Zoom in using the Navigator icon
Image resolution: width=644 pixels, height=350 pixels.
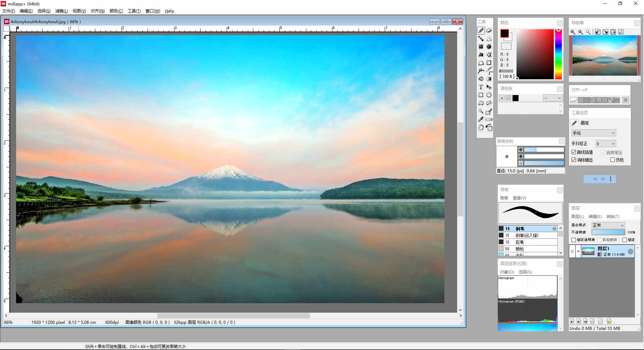[x=573, y=32]
